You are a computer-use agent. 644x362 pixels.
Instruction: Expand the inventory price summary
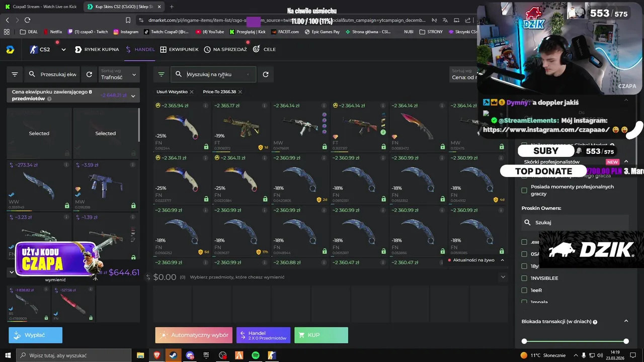[x=133, y=96]
